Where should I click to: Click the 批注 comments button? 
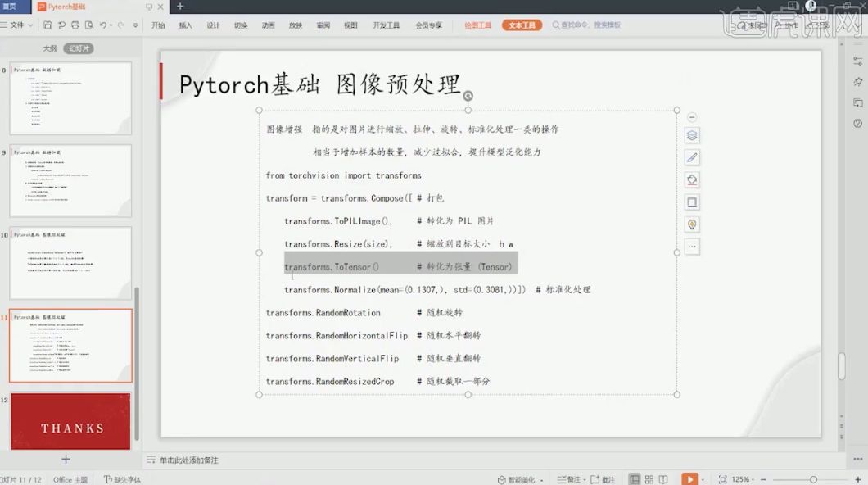[x=603, y=479]
